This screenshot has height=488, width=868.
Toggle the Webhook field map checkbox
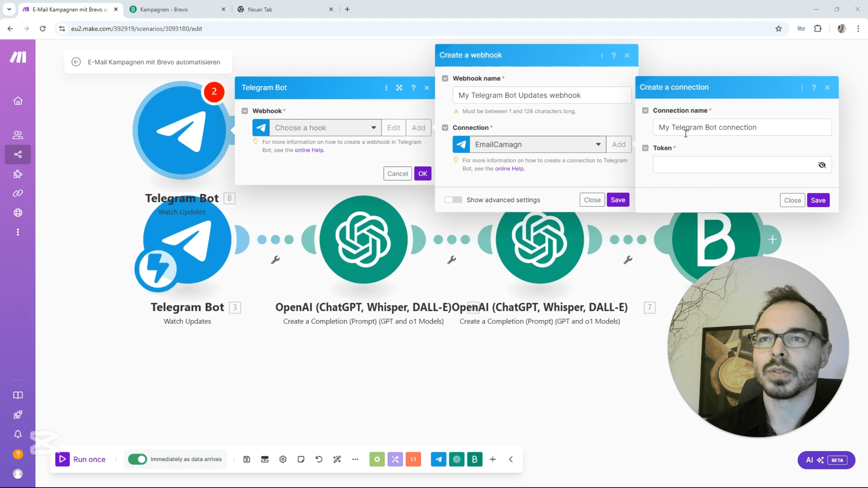tap(245, 111)
